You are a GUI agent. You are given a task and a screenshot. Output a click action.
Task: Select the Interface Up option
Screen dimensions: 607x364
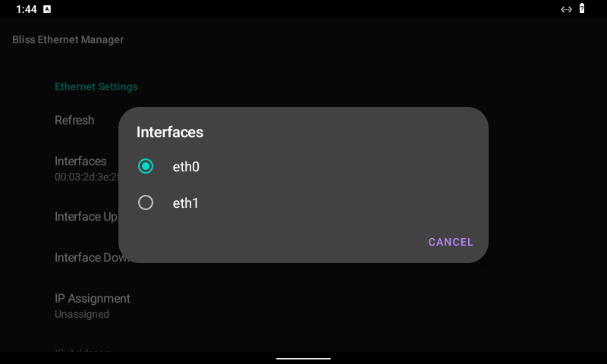[x=86, y=217]
